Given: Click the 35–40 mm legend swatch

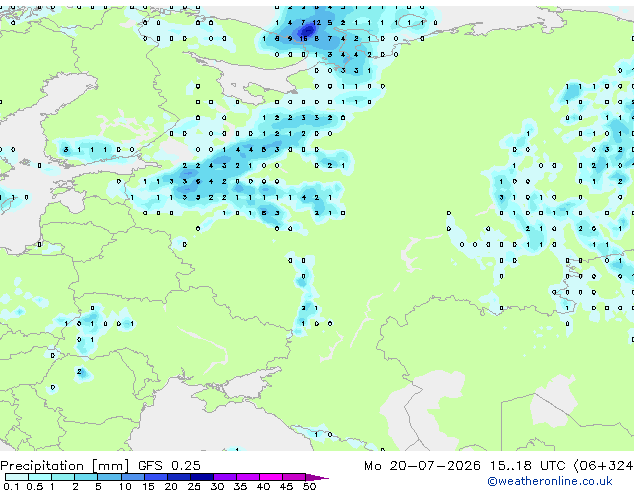Looking at the screenshot, I should coord(248,477).
